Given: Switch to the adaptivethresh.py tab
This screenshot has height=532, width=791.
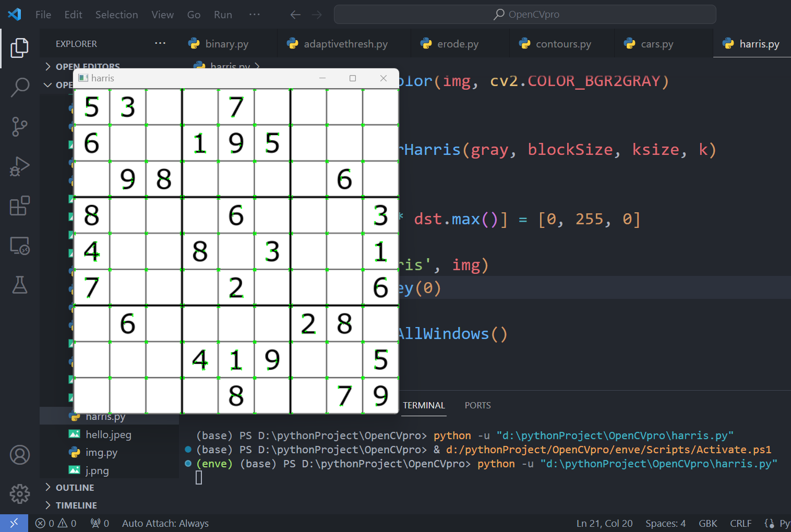Looking at the screenshot, I should click(345, 44).
